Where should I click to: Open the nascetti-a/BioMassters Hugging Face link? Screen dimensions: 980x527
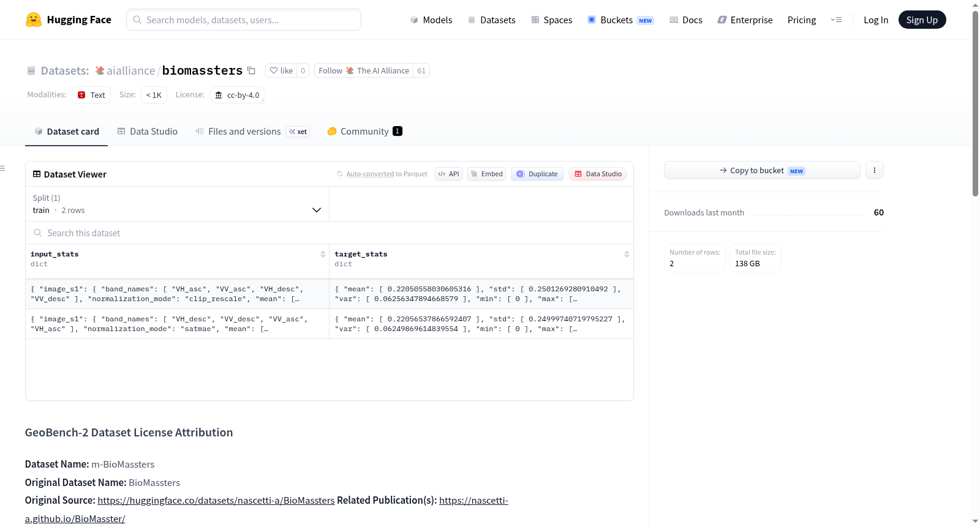216,500
